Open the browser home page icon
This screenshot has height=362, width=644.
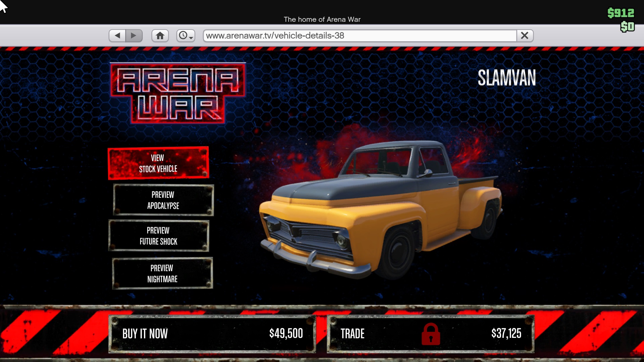(160, 36)
